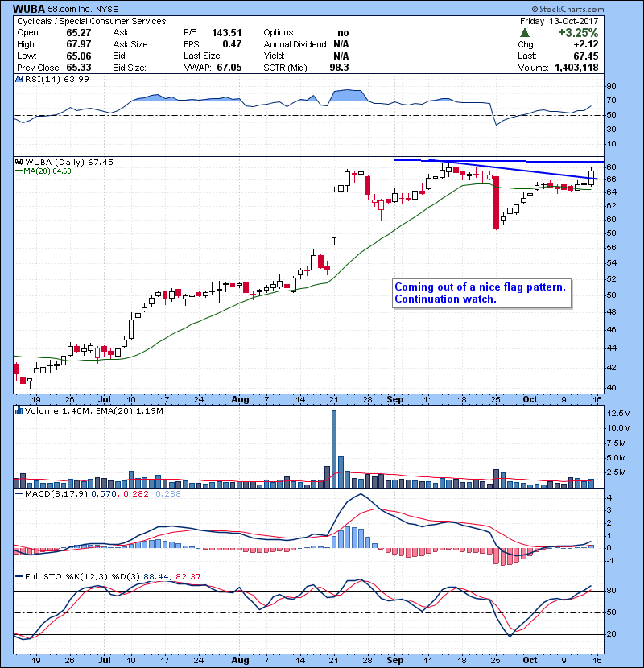
Task: Click the 80 level on stochastic axis
Action: [611, 591]
